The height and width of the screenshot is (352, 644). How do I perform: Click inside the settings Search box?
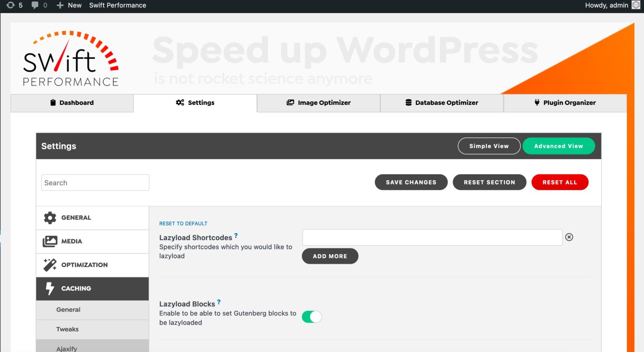(95, 182)
